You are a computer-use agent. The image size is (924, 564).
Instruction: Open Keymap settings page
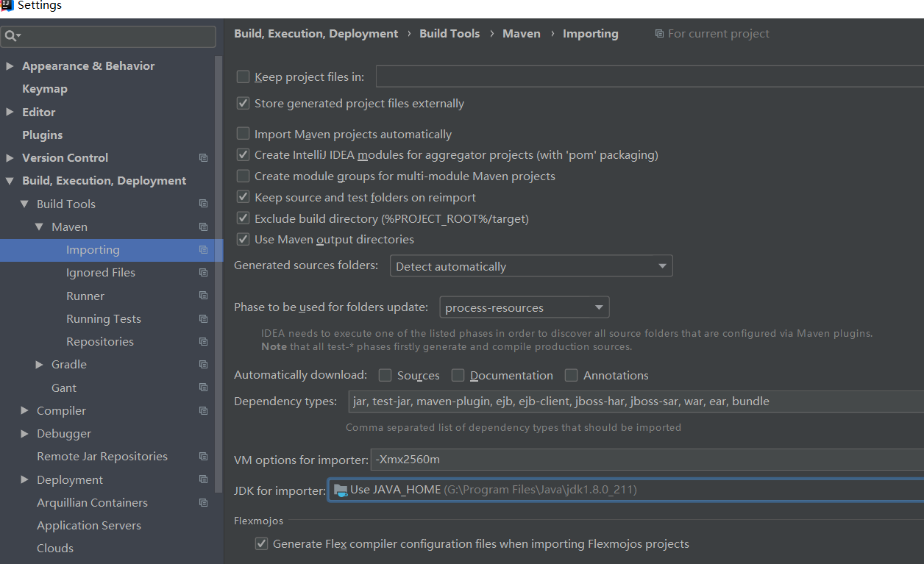click(x=45, y=89)
